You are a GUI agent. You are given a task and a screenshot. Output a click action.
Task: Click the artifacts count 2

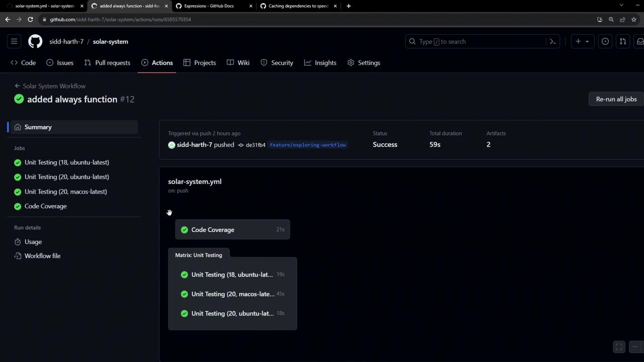click(x=488, y=145)
